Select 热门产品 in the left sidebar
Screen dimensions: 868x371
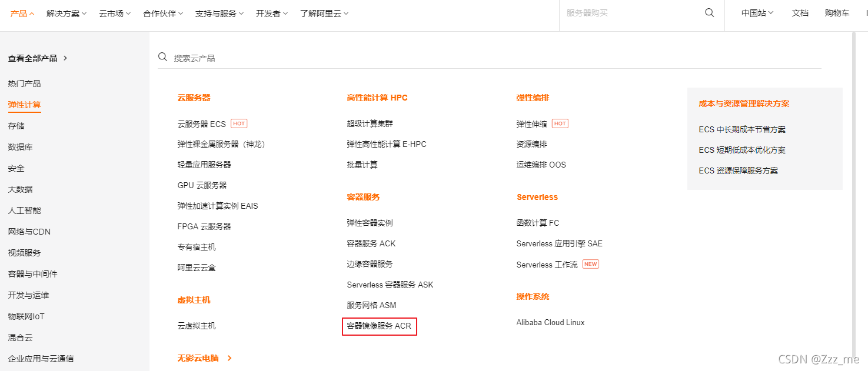pos(24,83)
